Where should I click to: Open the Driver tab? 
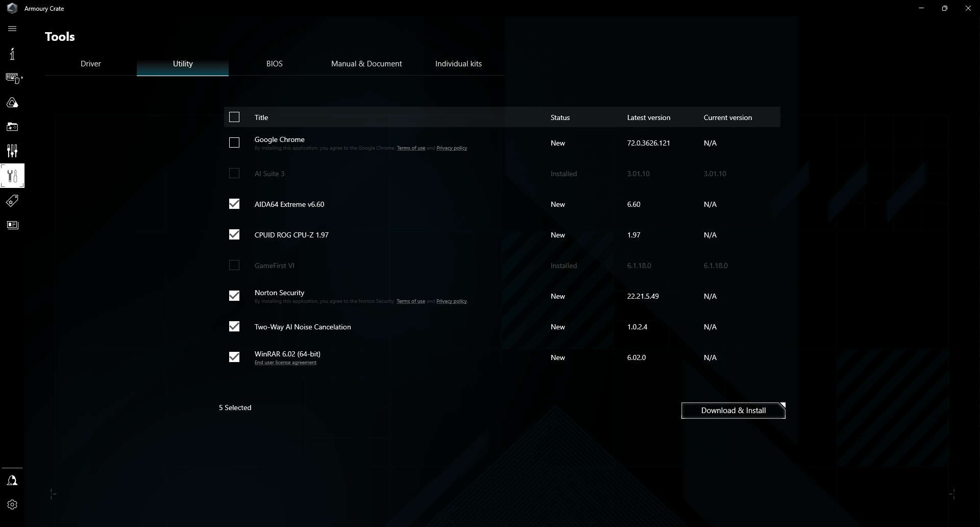tap(90, 63)
